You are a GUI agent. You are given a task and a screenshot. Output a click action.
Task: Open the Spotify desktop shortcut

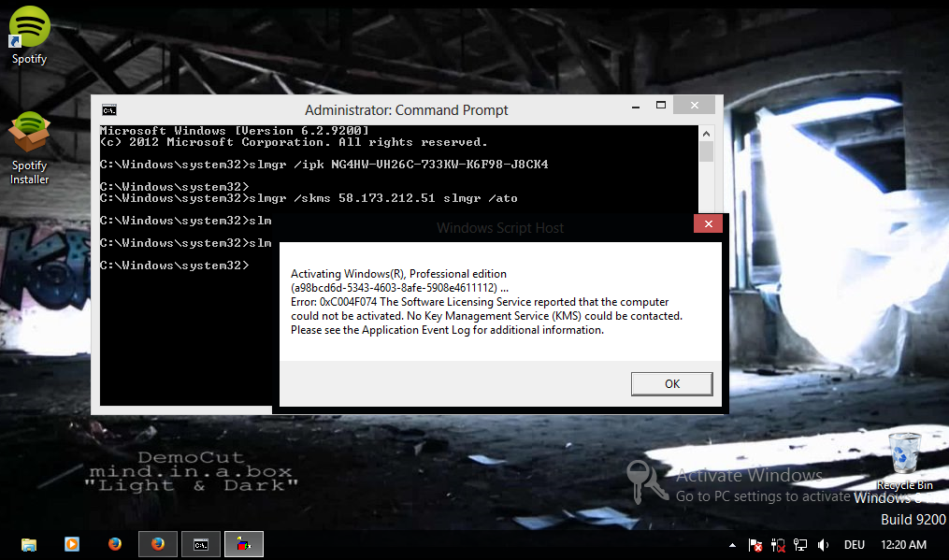(29, 36)
